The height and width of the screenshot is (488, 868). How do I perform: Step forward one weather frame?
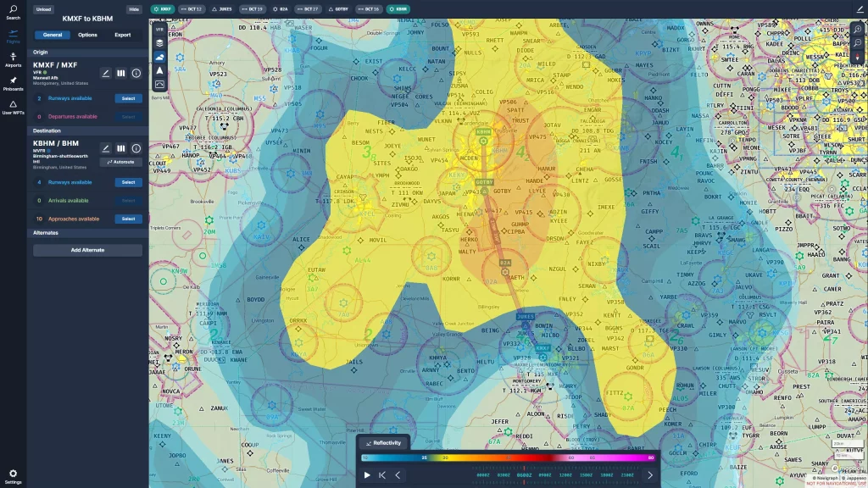click(650, 474)
